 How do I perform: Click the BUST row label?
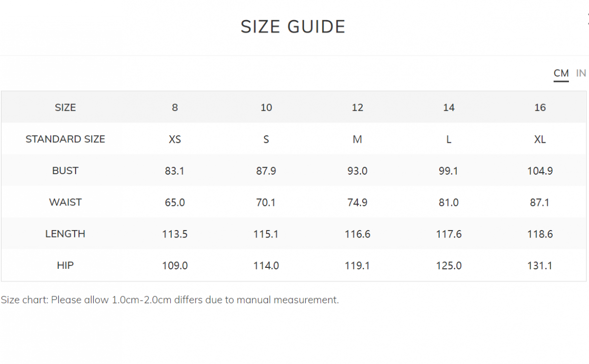[65, 171]
